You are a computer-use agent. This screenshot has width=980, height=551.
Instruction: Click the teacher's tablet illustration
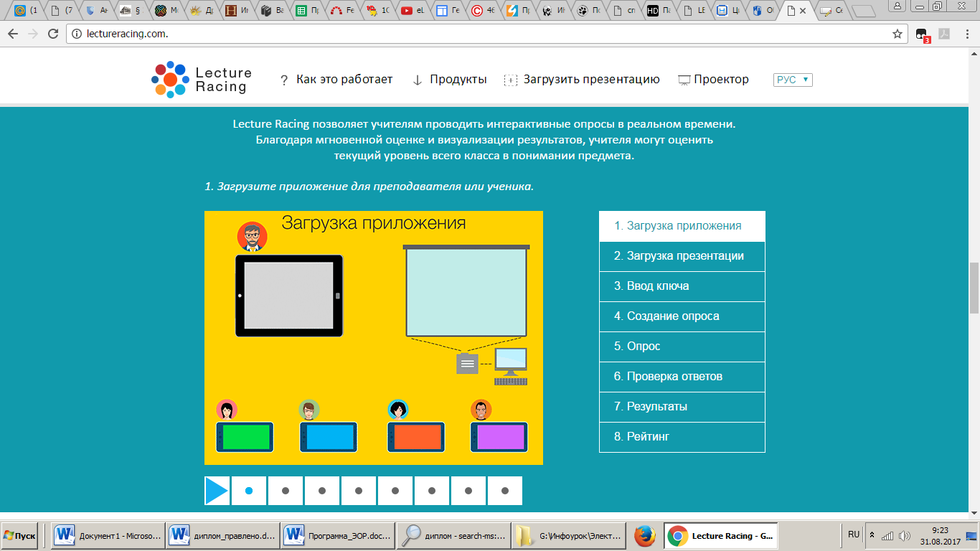[x=289, y=296]
